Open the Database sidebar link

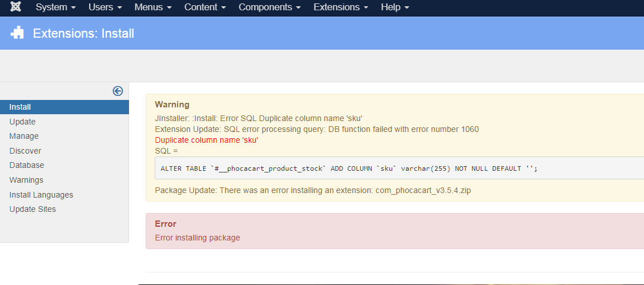27,166
